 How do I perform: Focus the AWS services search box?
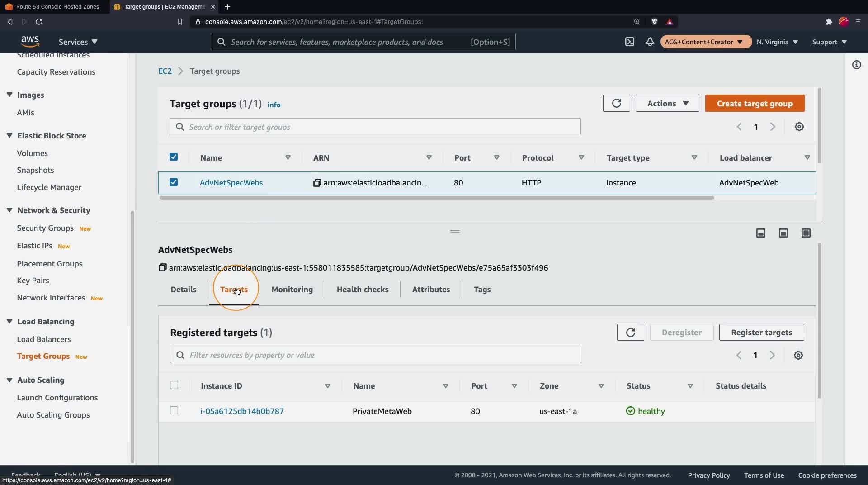tap(363, 42)
